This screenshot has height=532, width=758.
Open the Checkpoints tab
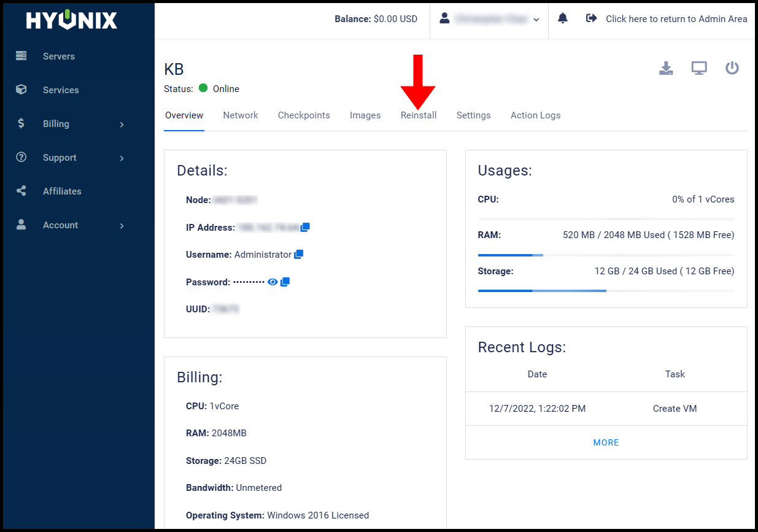point(304,115)
